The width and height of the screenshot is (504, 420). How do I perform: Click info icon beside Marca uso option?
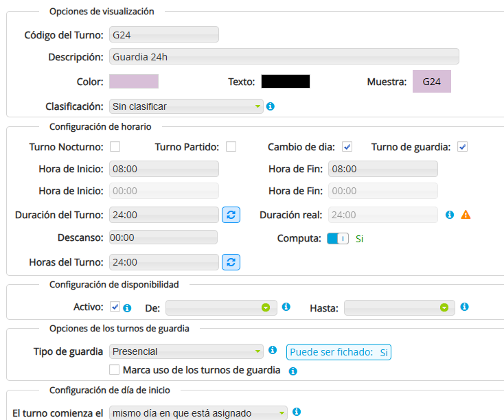pos(293,371)
